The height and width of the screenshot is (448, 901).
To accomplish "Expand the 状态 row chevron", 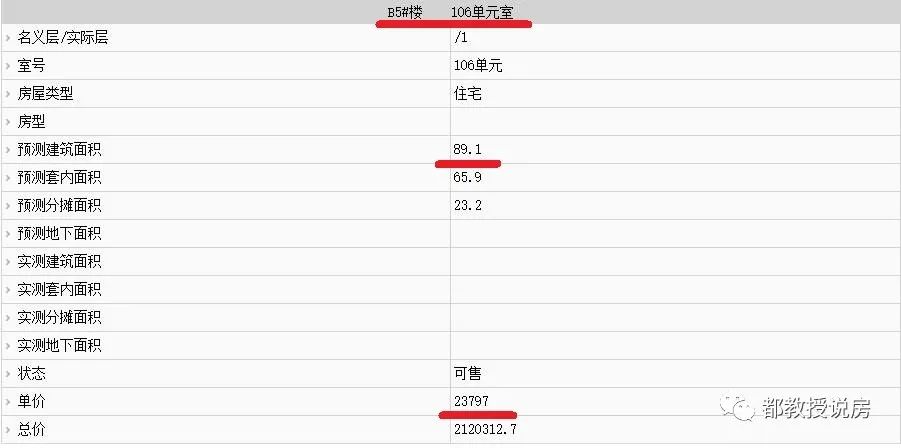I will [x=8, y=374].
